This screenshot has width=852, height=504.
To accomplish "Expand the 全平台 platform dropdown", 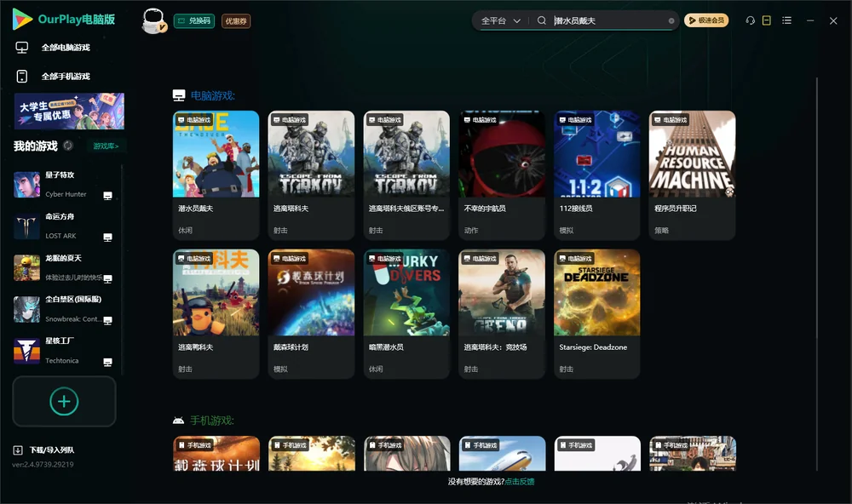I will coord(500,20).
